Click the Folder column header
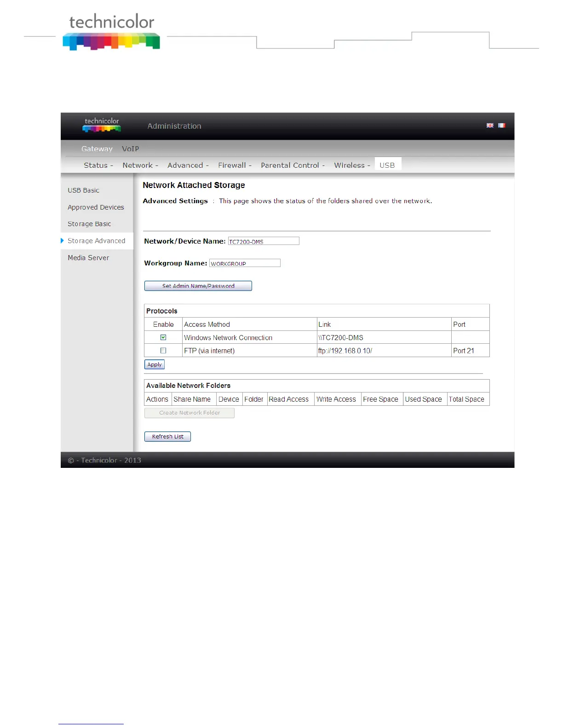The height and width of the screenshot is (728, 563). [254, 399]
